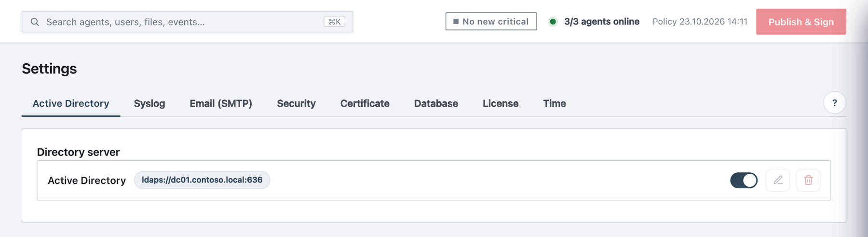Click the Policy 23.10.2026 14:11 timestamp
This screenshot has width=868, height=237.
pos(700,22)
